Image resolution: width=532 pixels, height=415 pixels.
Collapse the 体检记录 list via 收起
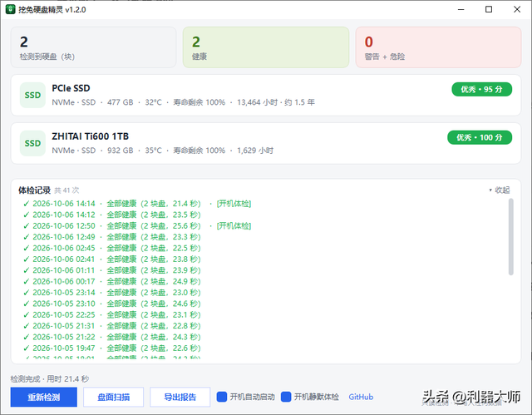pos(500,190)
